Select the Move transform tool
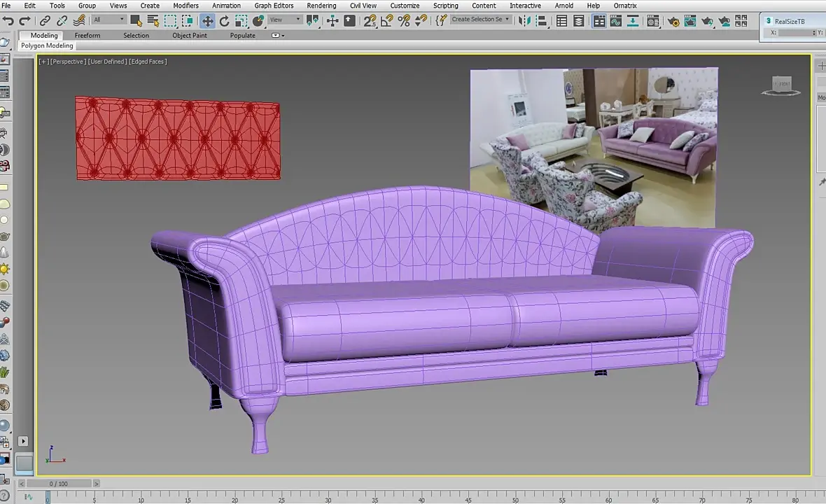 pyautogui.click(x=208, y=20)
